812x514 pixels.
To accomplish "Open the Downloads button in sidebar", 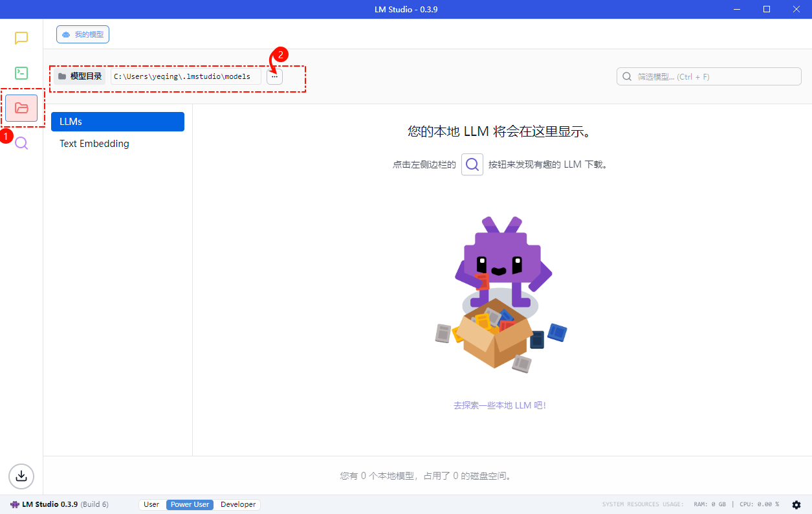I will coord(21,476).
